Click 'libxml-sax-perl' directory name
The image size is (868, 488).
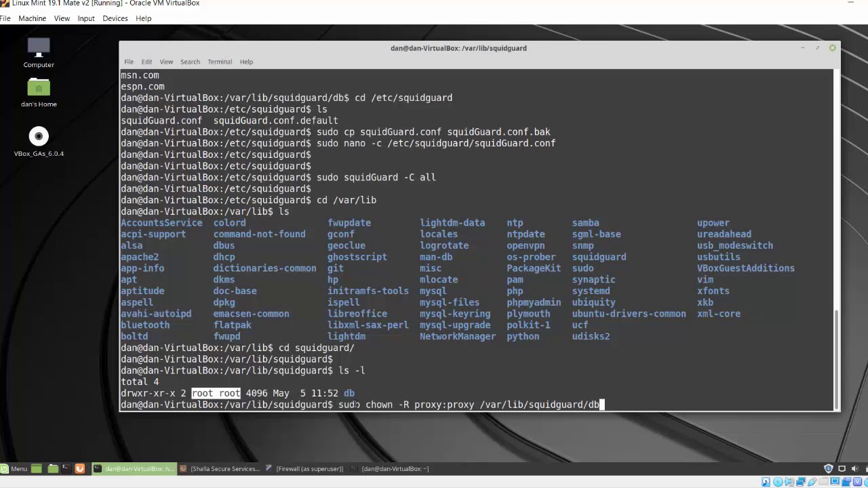point(368,325)
